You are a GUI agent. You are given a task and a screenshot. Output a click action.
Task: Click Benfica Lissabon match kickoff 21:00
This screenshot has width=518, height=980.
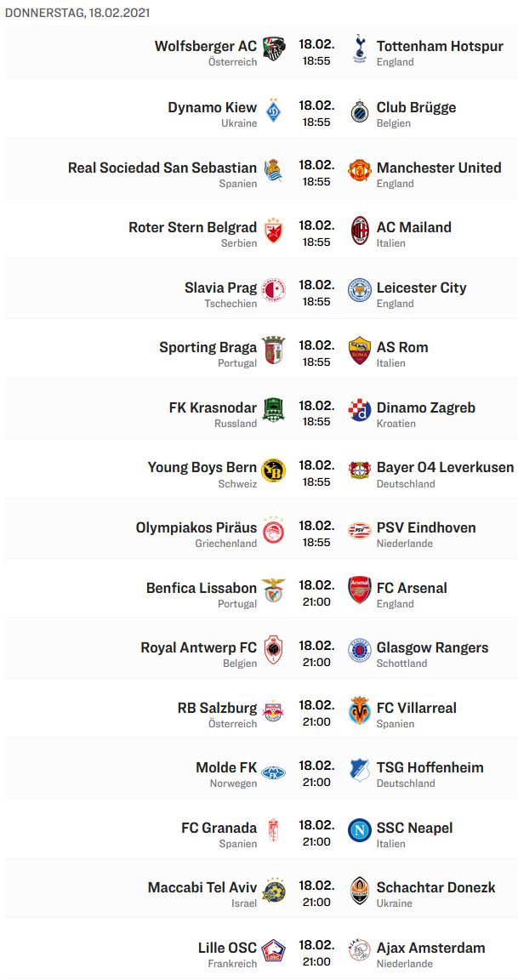coord(316,602)
